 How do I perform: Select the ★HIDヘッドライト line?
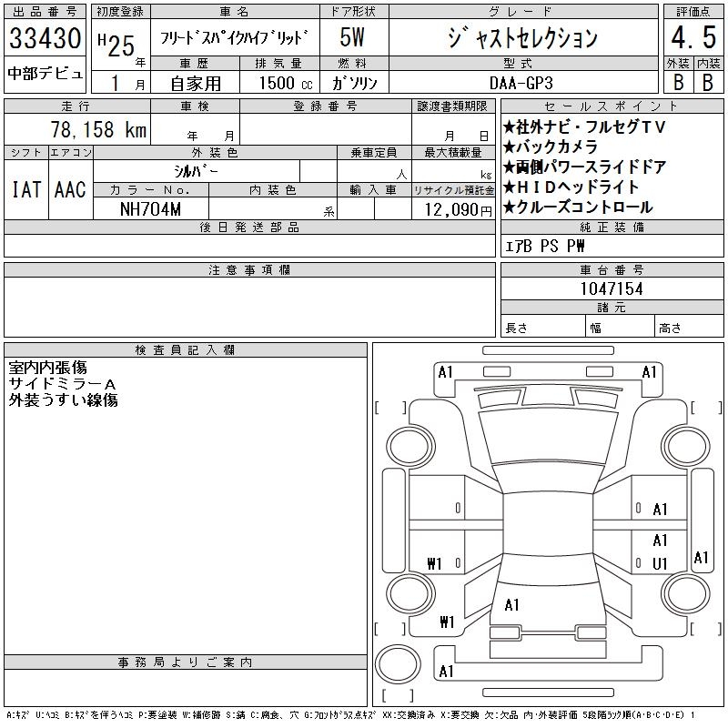pos(571,187)
